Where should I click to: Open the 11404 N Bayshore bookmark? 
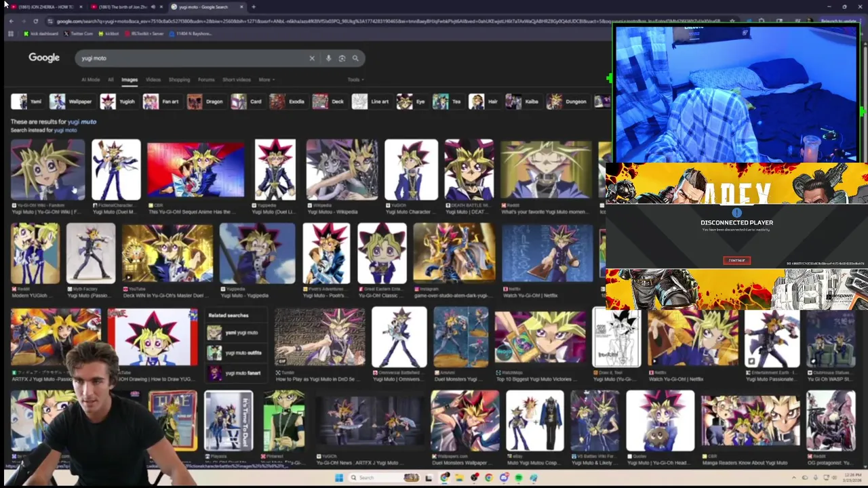189,33
